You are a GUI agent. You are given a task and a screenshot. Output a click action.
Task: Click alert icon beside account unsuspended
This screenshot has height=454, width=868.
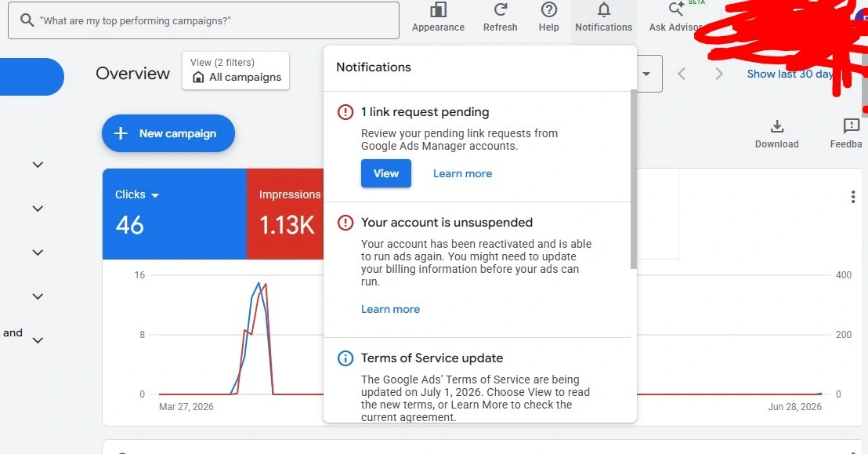pos(345,223)
